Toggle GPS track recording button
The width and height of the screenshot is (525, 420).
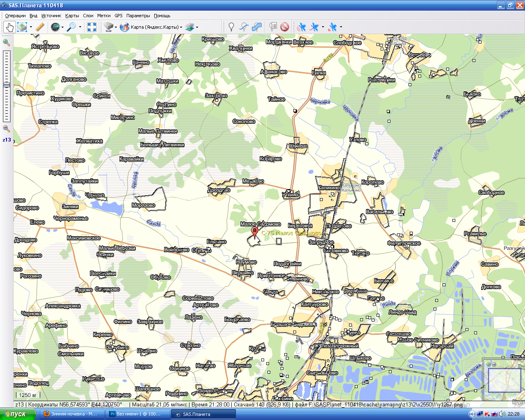[314, 27]
